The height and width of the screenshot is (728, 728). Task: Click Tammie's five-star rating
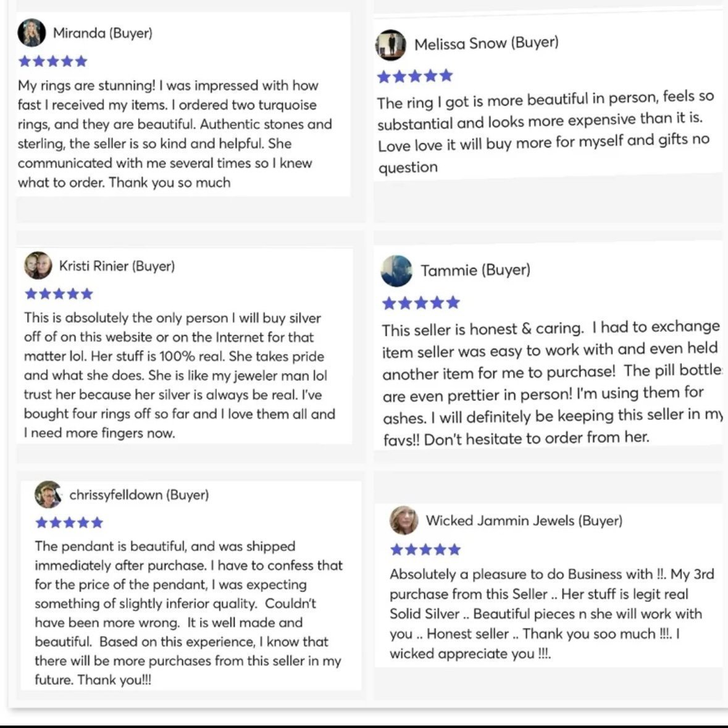click(x=421, y=303)
